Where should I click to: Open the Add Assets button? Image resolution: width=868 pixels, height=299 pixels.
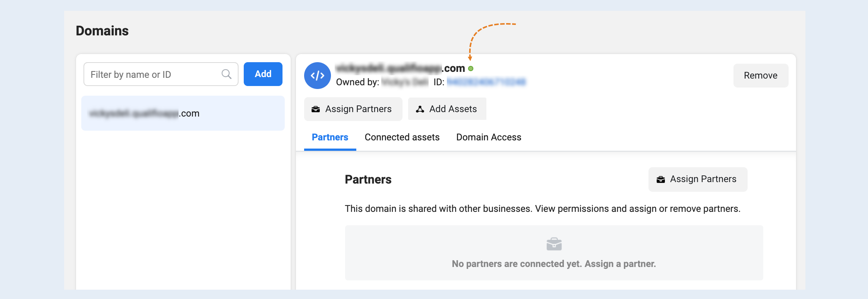[x=447, y=109]
